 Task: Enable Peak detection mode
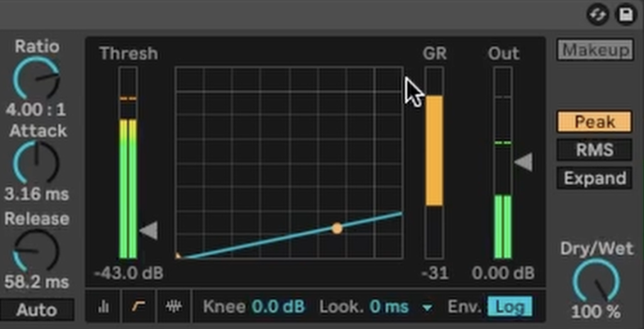594,121
